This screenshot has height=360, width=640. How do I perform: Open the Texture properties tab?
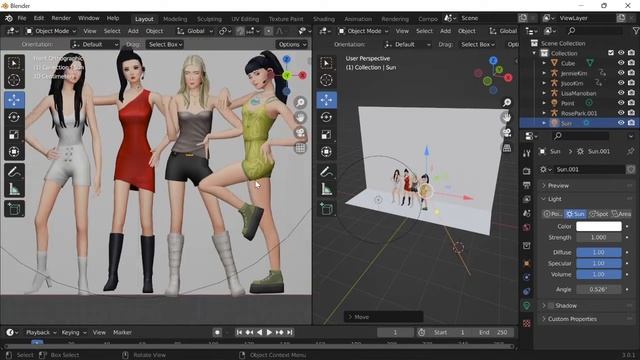click(x=527, y=323)
